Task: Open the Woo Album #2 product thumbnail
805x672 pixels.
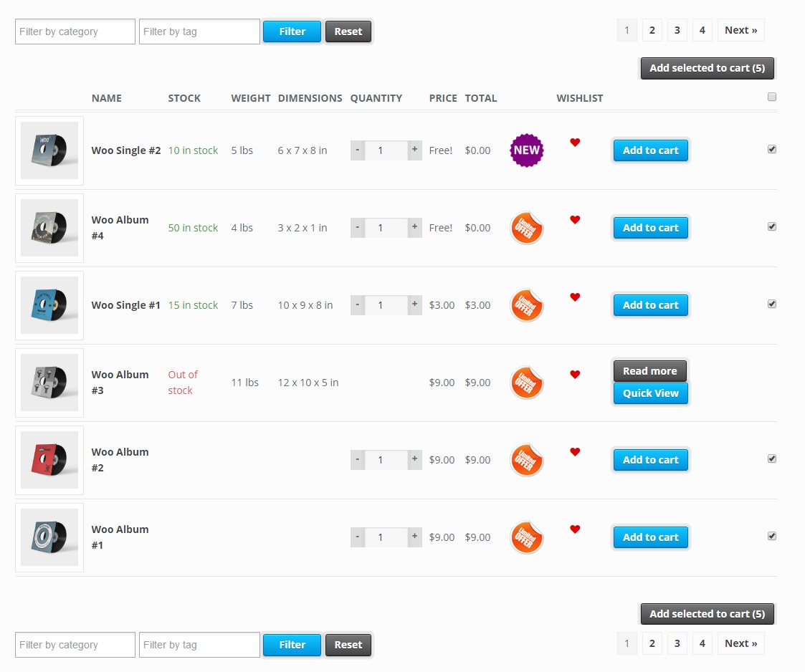Action: pos(49,460)
